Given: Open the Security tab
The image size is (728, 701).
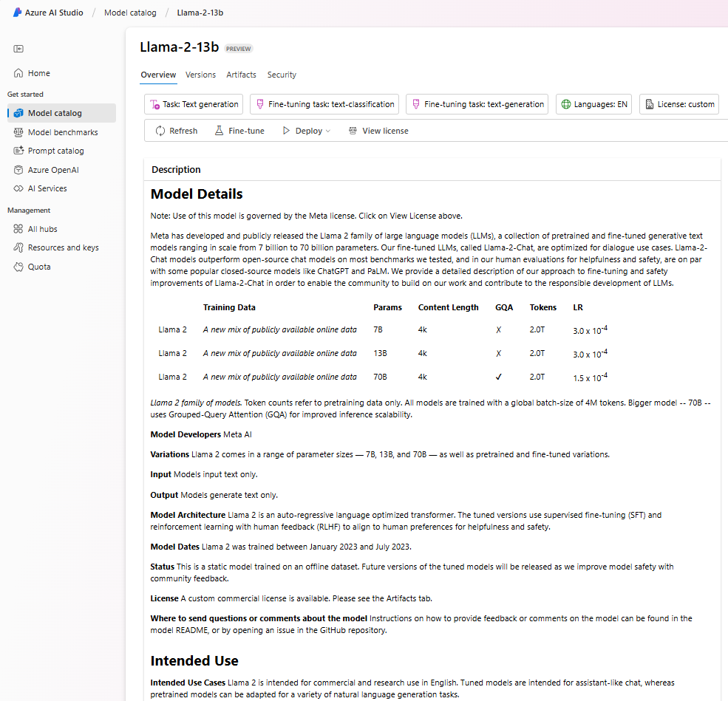Looking at the screenshot, I should point(282,75).
